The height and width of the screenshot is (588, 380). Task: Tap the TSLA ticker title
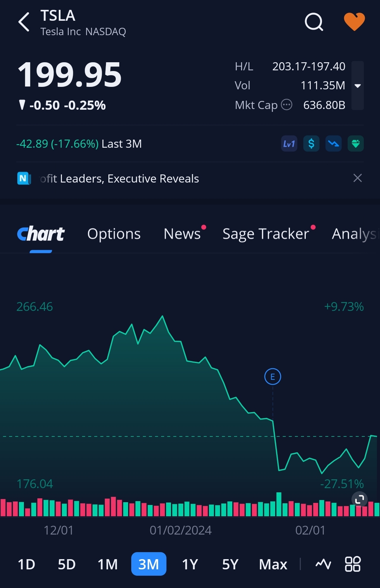click(58, 15)
